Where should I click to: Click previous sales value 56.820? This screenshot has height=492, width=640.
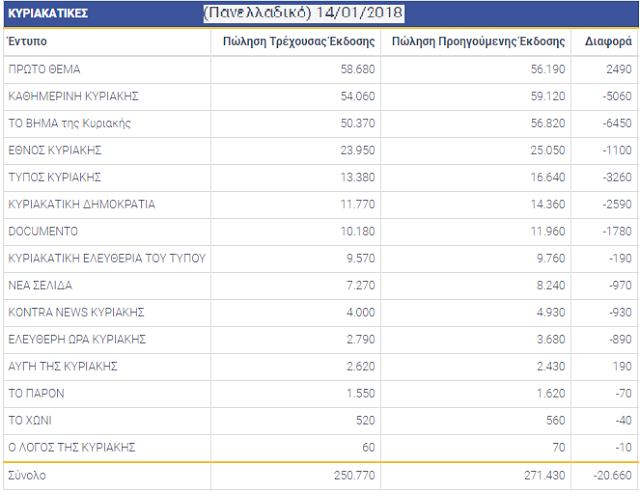click(x=548, y=123)
